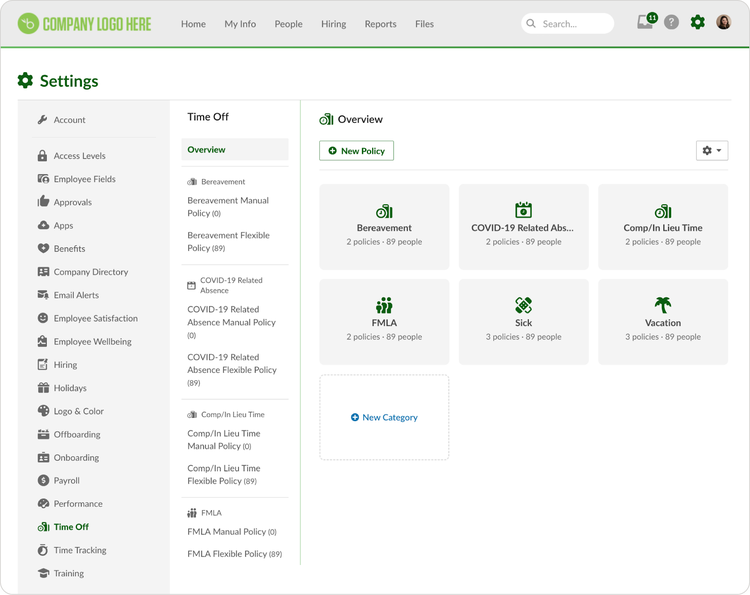Open the FMLA family category card

384,322
